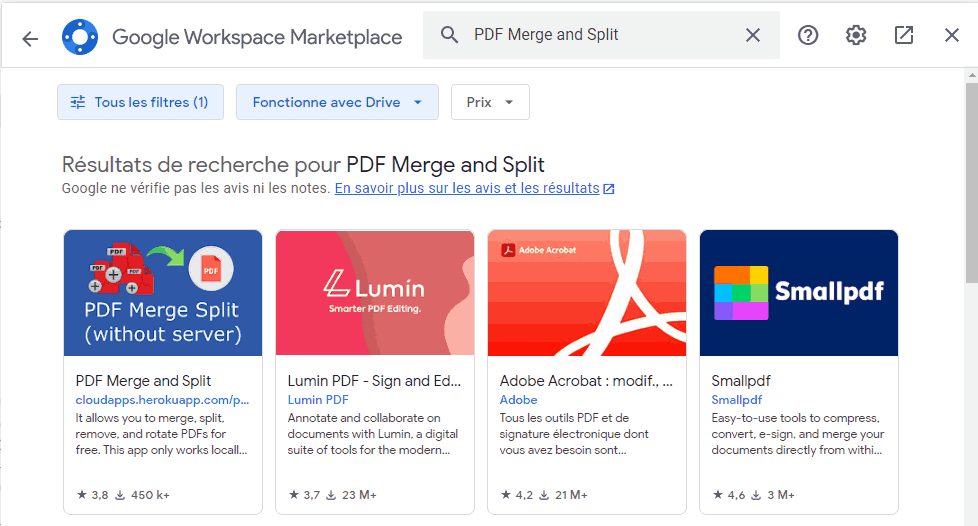Click the 4,2 rating on Adobe card
978x526 pixels.
tap(517, 495)
